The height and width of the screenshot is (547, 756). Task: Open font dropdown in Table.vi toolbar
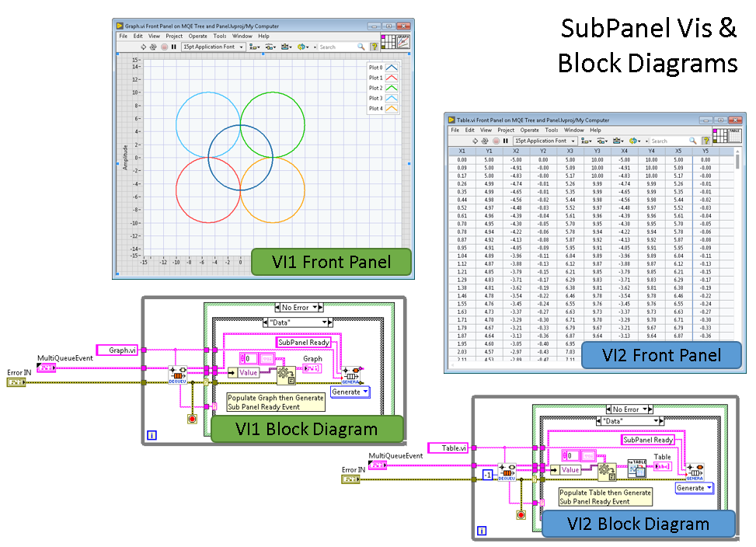(545, 141)
